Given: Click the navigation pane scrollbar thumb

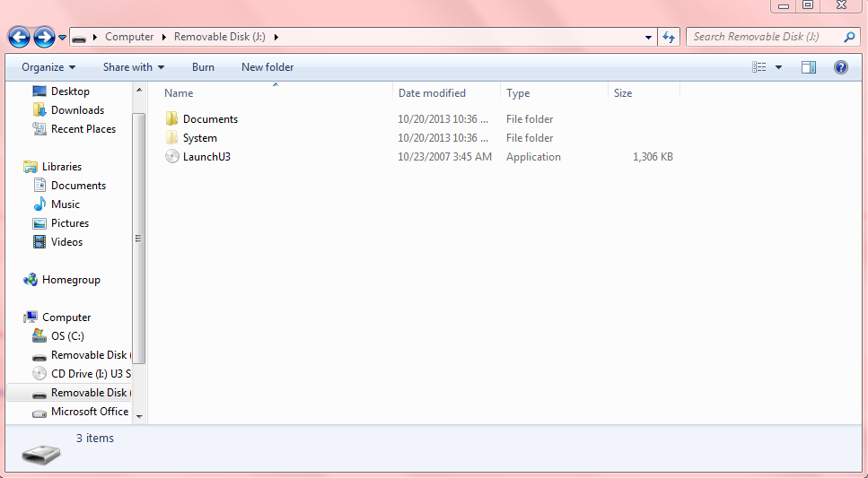Looking at the screenshot, I should tap(139, 239).
